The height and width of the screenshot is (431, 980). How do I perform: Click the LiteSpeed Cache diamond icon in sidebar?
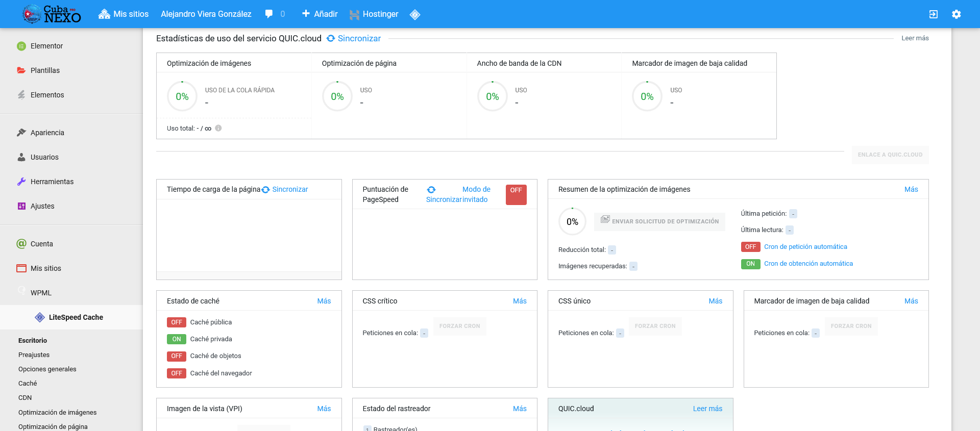[40, 317]
